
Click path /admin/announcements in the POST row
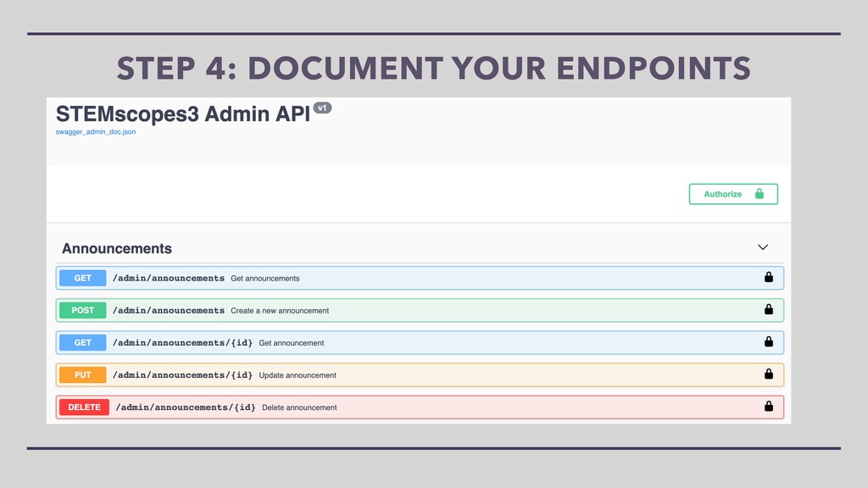pos(169,310)
